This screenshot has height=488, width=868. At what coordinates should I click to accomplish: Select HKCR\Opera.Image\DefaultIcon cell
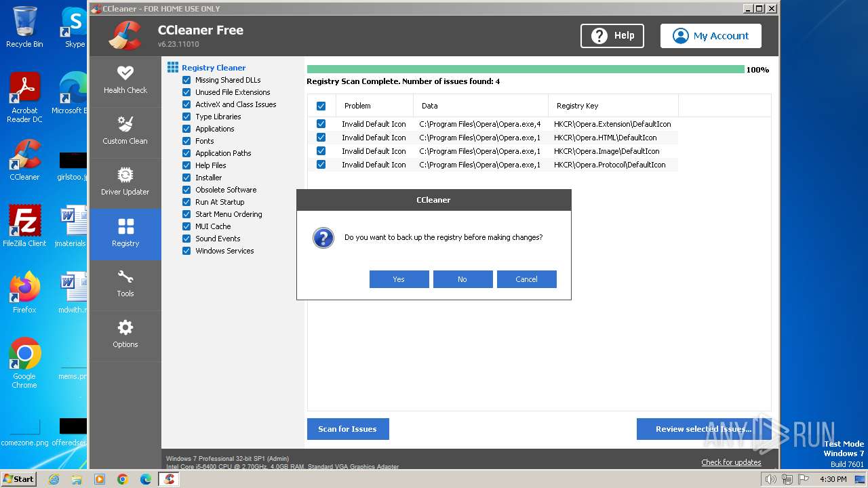click(607, 151)
